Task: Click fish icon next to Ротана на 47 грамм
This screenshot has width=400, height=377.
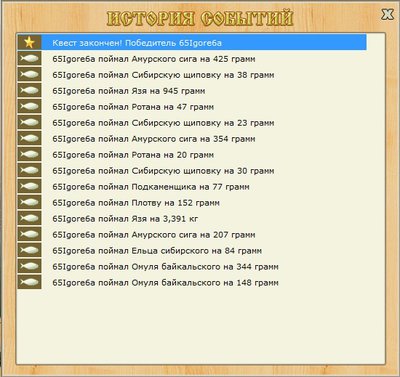Action: (x=29, y=107)
